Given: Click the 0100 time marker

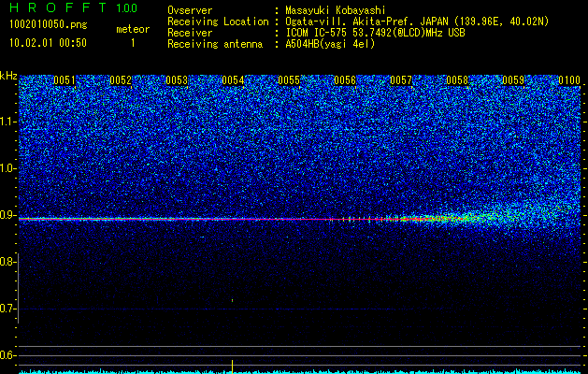Looking at the screenshot, I should coord(569,80).
